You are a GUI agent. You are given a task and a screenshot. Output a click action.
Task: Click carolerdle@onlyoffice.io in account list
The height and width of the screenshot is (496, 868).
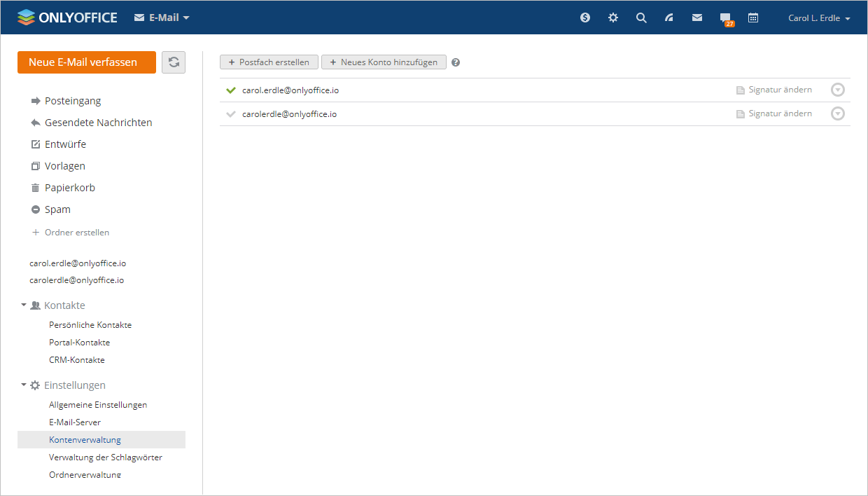pyautogui.click(x=290, y=114)
